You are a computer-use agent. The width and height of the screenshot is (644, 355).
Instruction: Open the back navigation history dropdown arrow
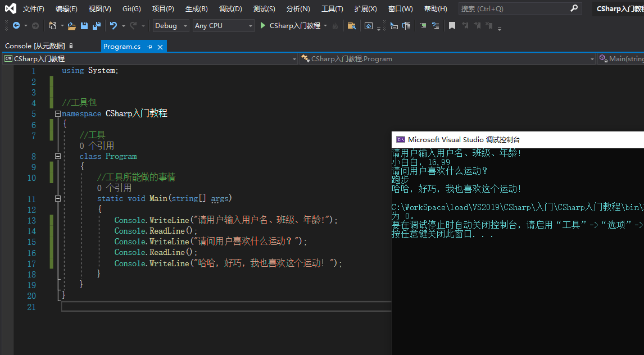tap(25, 26)
